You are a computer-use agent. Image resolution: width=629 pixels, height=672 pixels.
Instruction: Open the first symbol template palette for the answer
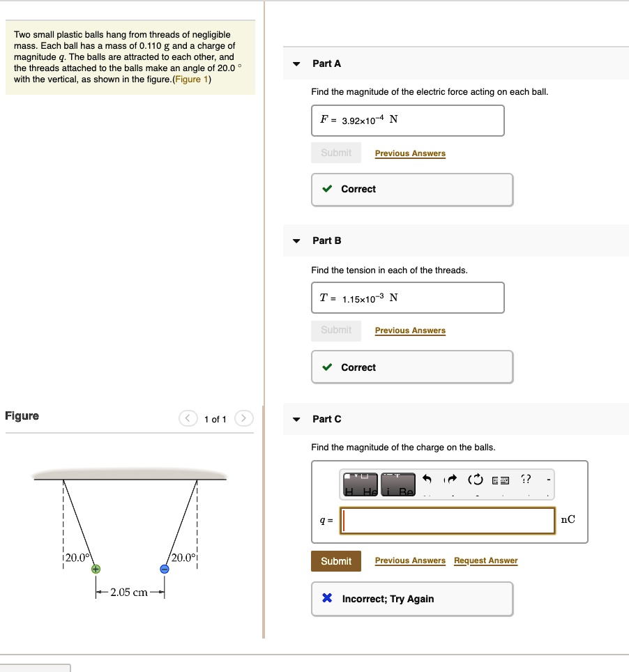(x=361, y=483)
